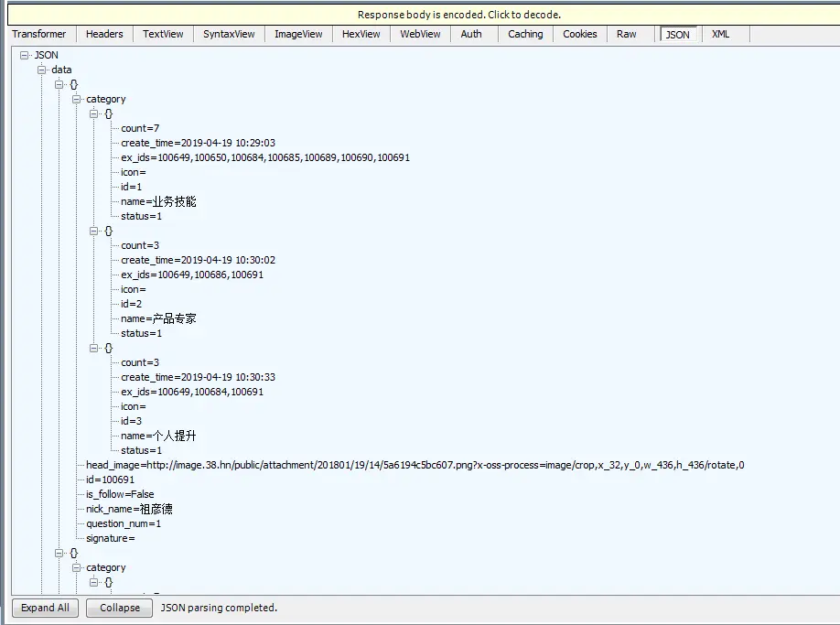Screen dimensions: 840x625
Task: Collapse the category object with id=2
Action: pos(93,231)
